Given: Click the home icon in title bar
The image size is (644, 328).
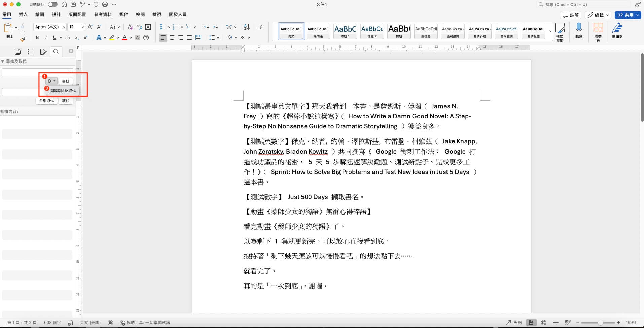Looking at the screenshot, I should (64, 4).
